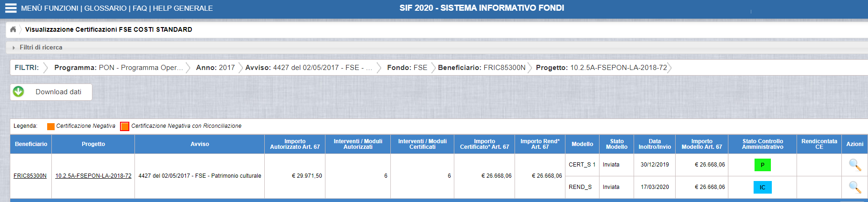Sort by the Beneficiario column header
Image resolution: width=868 pixels, height=202 pixels.
click(31, 144)
